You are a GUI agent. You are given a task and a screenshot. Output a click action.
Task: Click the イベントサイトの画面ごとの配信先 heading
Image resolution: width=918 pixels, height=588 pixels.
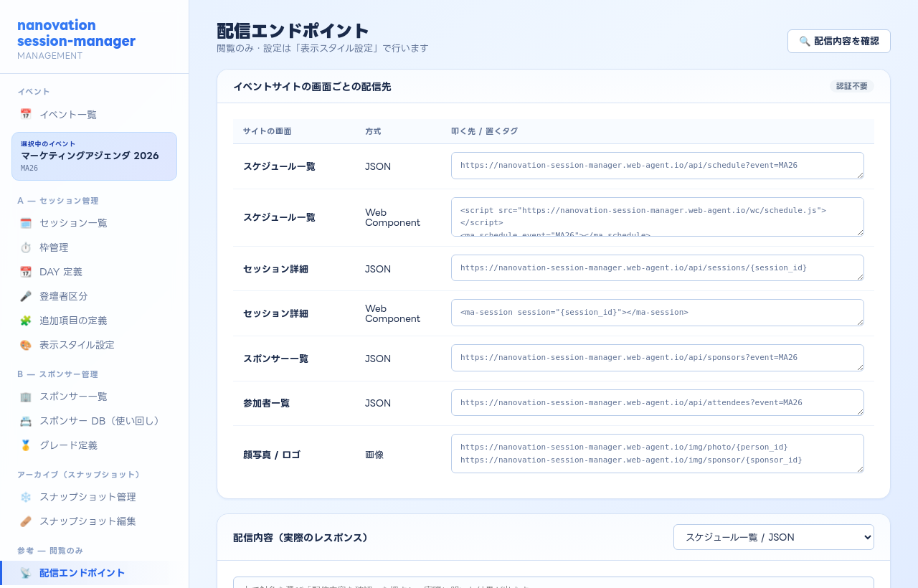(312, 87)
